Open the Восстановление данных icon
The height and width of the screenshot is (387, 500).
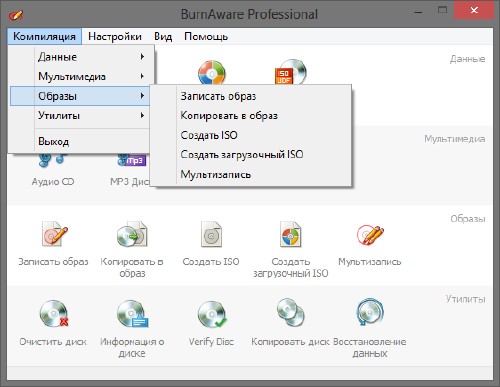pos(370,313)
